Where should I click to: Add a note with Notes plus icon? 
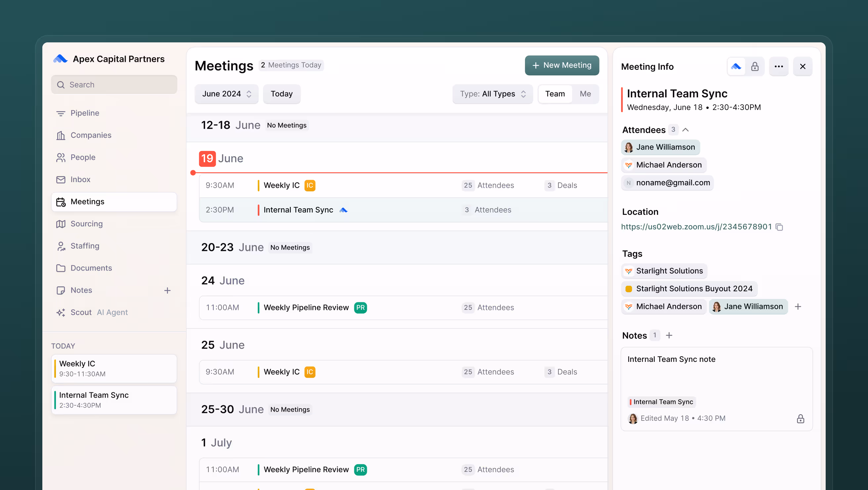(x=669, y=335)
